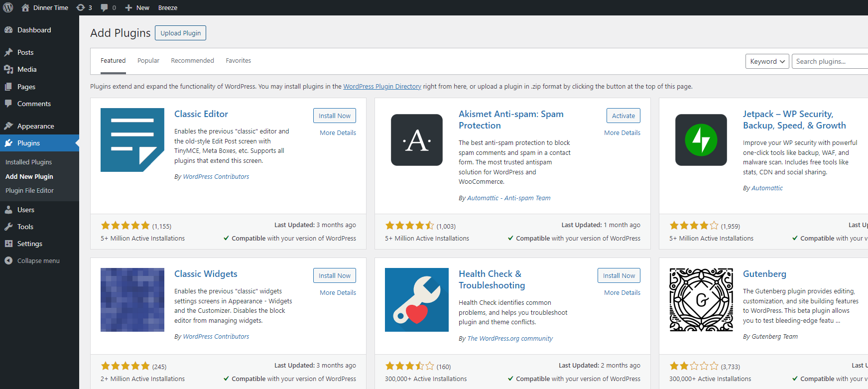Open Breeze menu in admin bar
The height and width of the screenshot is (389, 868).
(x=168, y=7)
